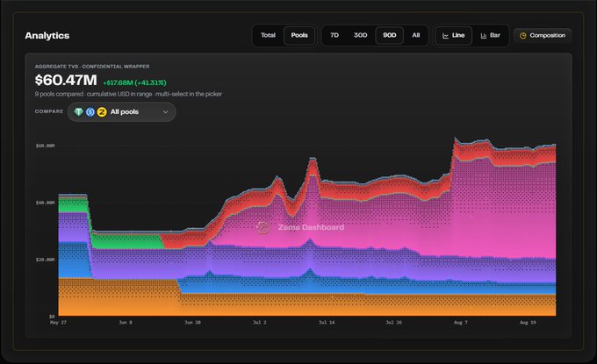
Task: Click the Aug 19 x-axis label
Action: (528, 322)
